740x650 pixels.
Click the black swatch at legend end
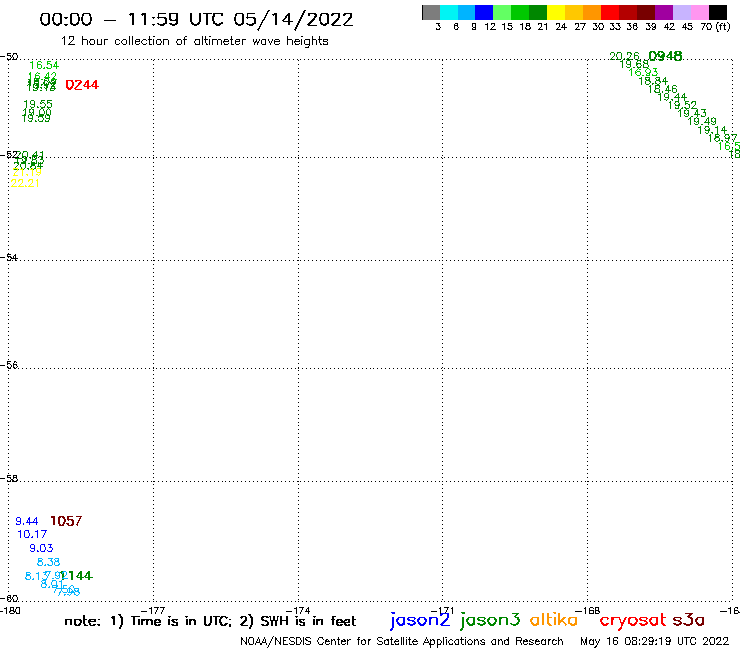coord(717,12)
